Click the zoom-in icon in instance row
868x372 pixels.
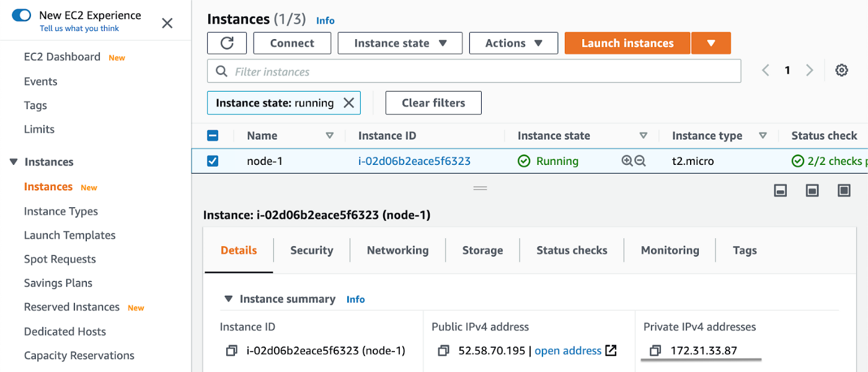(627, 161)
